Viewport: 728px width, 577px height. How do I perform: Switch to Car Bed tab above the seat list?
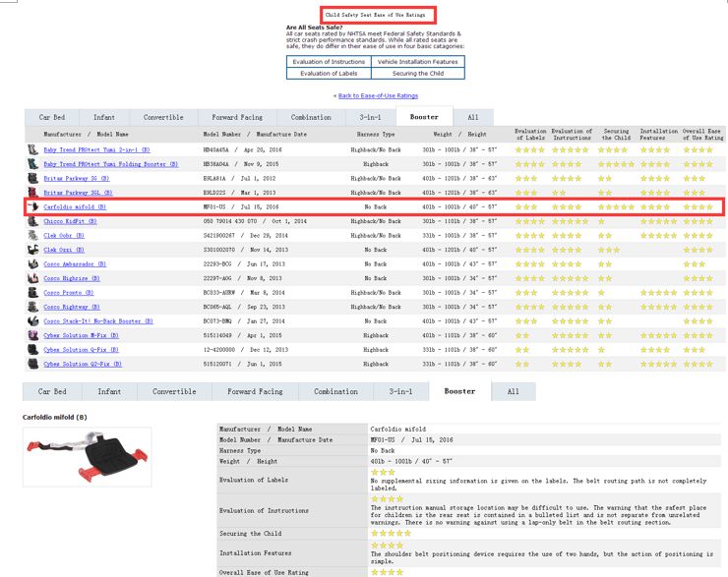click(52, 117)
